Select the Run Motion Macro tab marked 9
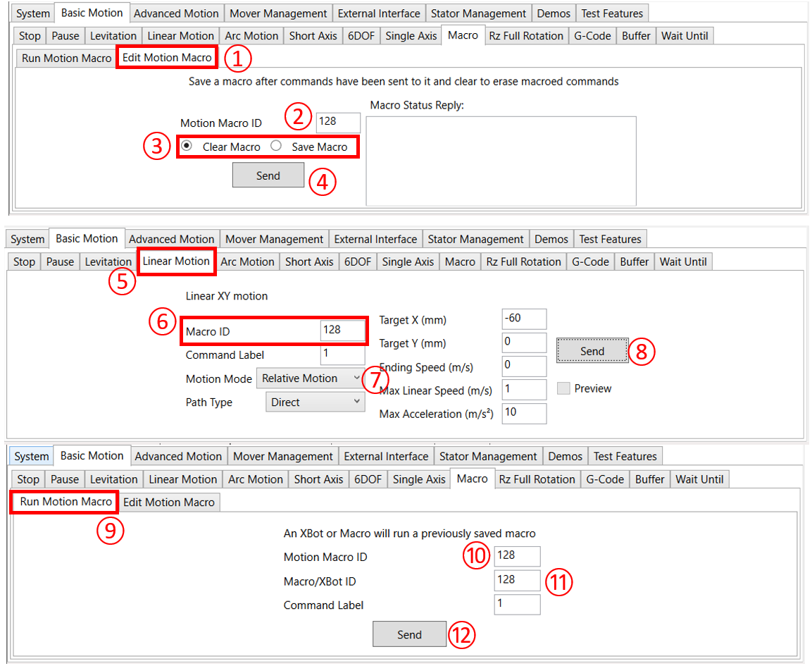Image resolution: width=812 pixels, height=666 pixels. (x=66, y=502)
